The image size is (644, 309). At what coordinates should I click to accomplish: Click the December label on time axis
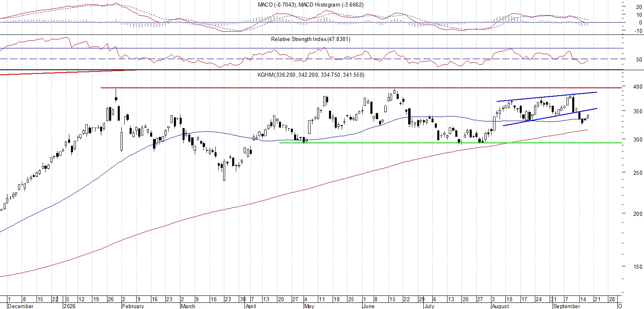click(x=21, y=306)
